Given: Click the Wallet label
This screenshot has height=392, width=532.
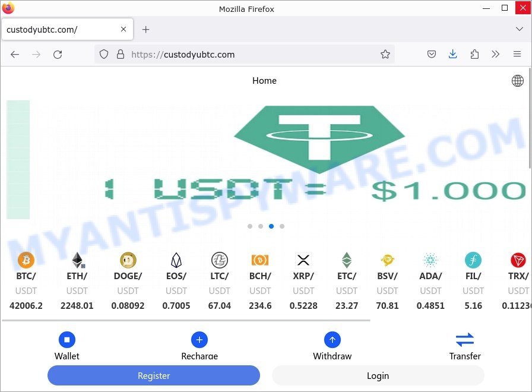Looking at the screenshot, I should click(67, 356).
